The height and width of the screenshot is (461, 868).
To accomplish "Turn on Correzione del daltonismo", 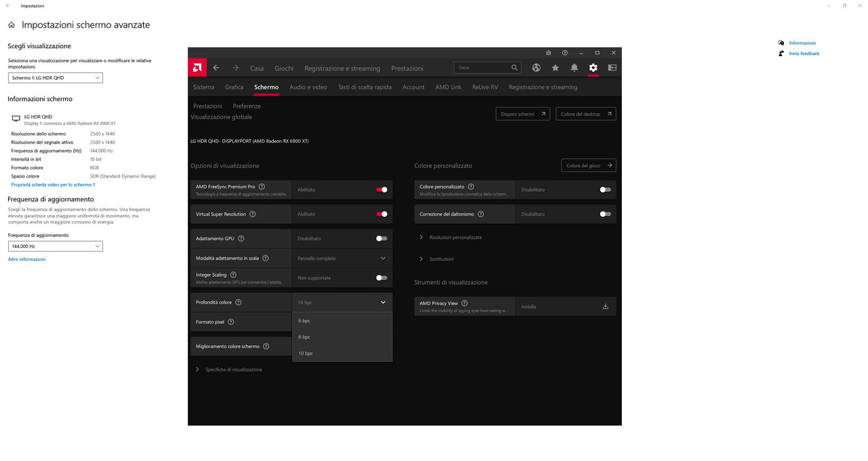I will [606, 214].
